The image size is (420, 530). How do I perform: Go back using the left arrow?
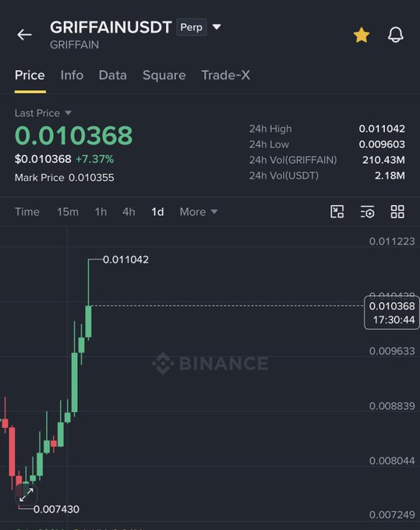[24, 34]
